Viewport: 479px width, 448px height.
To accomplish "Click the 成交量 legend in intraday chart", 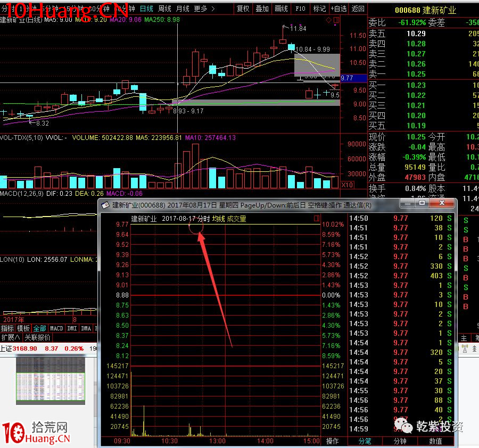I will (x=236, y=219).
